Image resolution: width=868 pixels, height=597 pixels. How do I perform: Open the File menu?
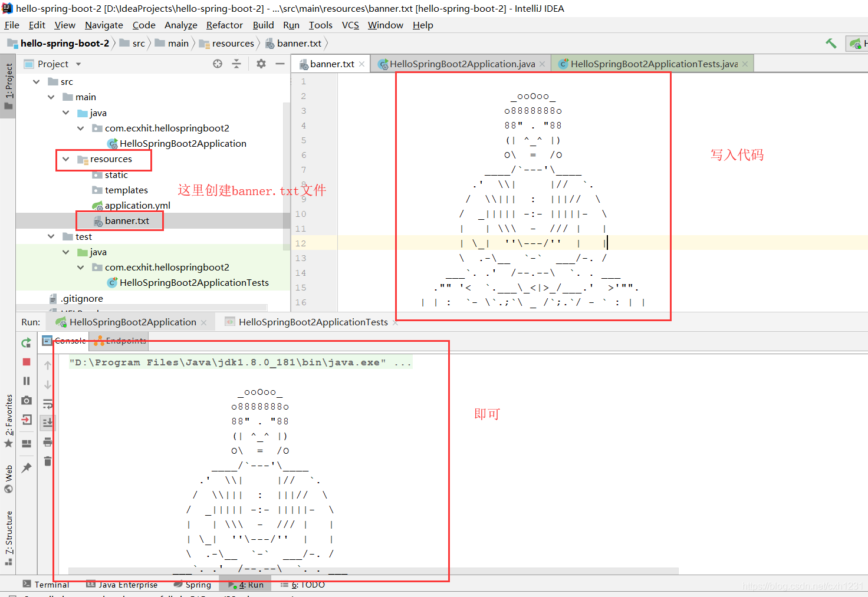(x=12, y=25)
